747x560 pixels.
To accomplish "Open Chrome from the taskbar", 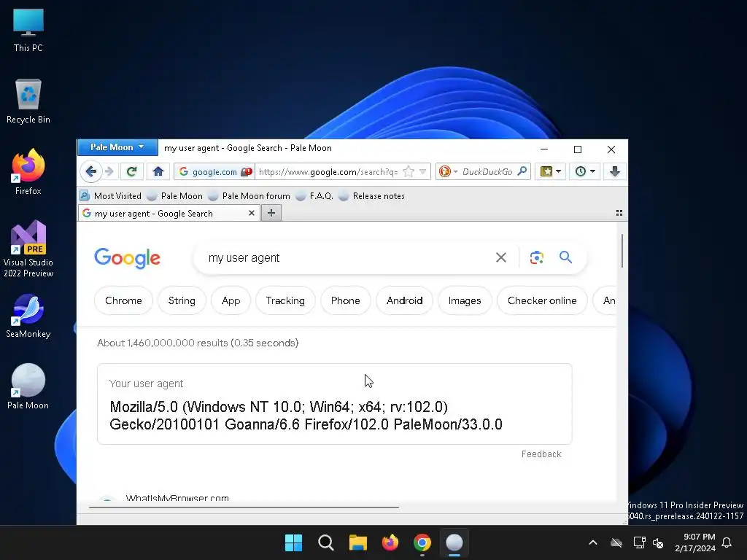I will (x=422, y=542).
